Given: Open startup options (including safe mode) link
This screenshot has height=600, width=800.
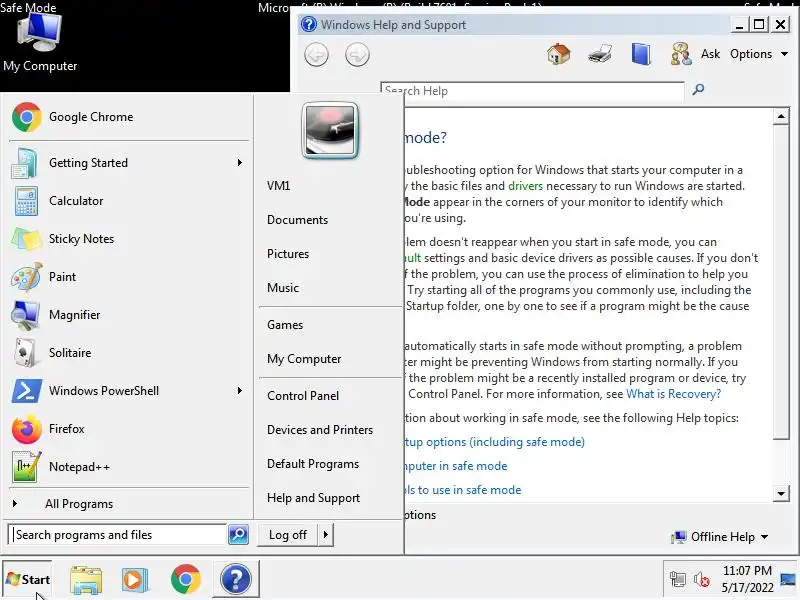Looking at the screenshot, I should click(494, 442).
